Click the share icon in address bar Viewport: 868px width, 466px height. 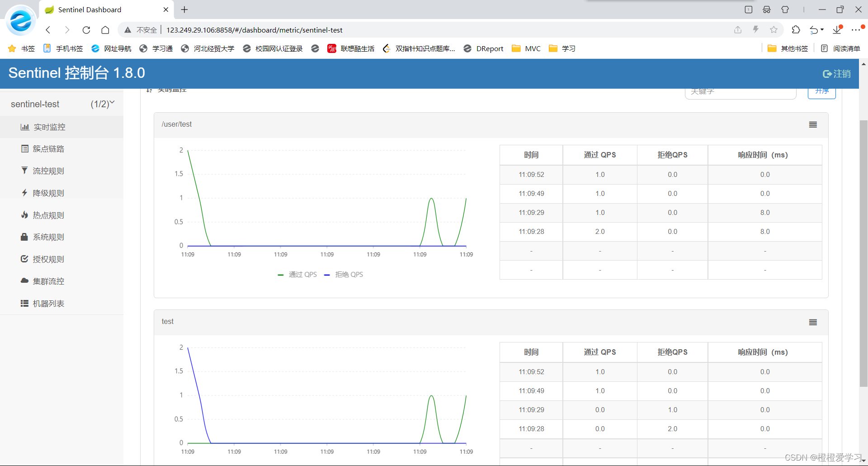738,30
